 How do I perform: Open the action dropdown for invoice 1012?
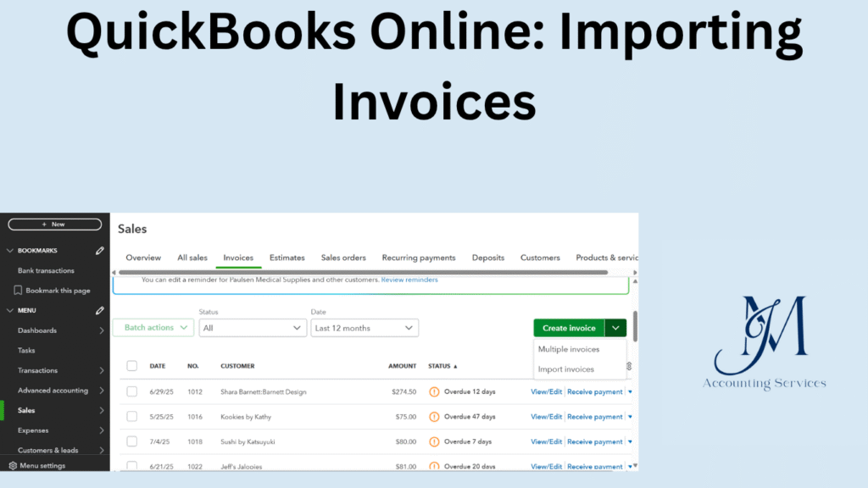pyautogui.click(x=630, y=391)
